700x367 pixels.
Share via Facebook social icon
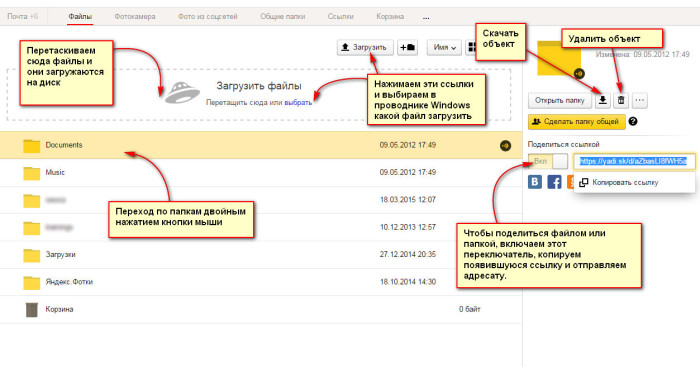click(x=554, y=182)
